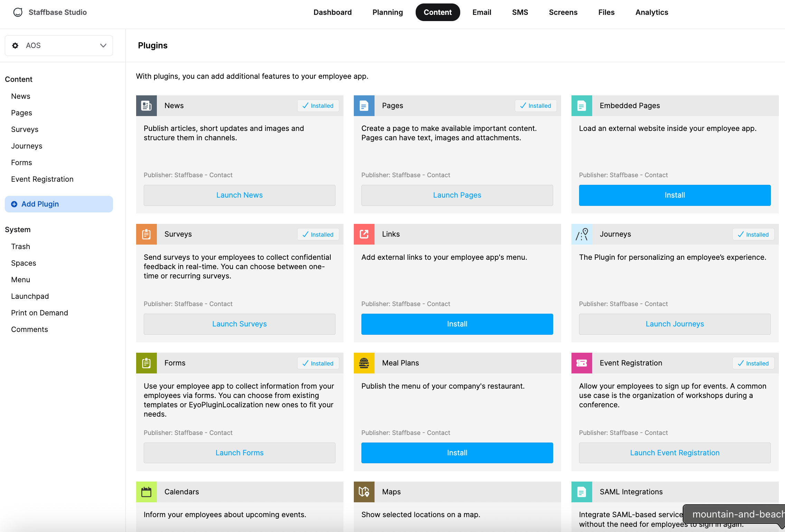Click Publisher Contact text on News card
The height and width of the screenshot is (532, 785).
(x=188, y=175)
